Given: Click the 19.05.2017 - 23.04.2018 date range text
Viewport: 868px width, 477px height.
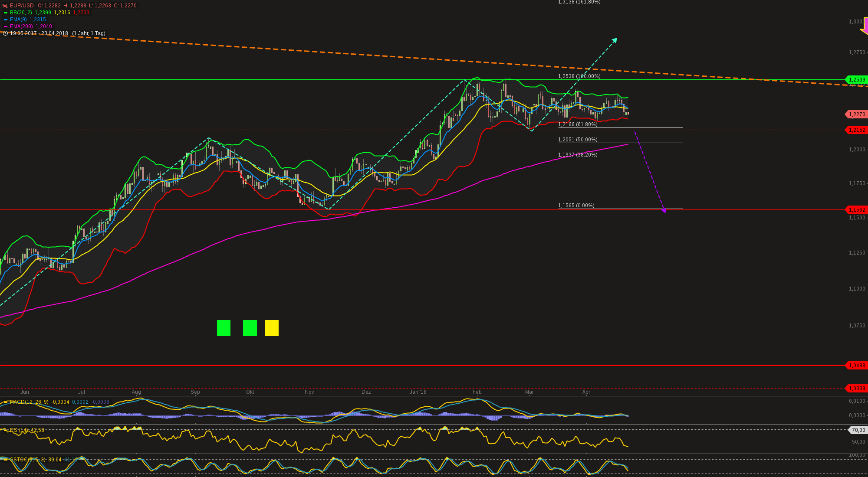Looking at the screenshot, I should click(39, 33).
